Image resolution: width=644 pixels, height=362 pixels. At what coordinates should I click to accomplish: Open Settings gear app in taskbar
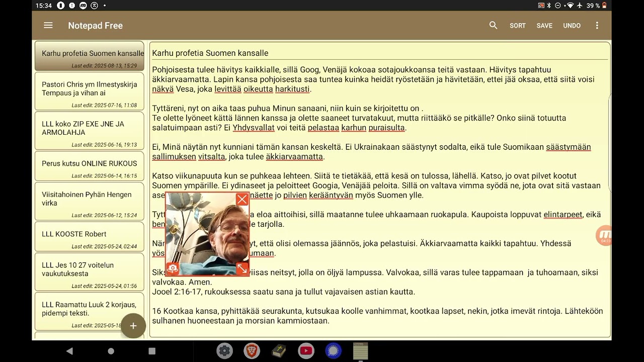click(x=224, y=351)
